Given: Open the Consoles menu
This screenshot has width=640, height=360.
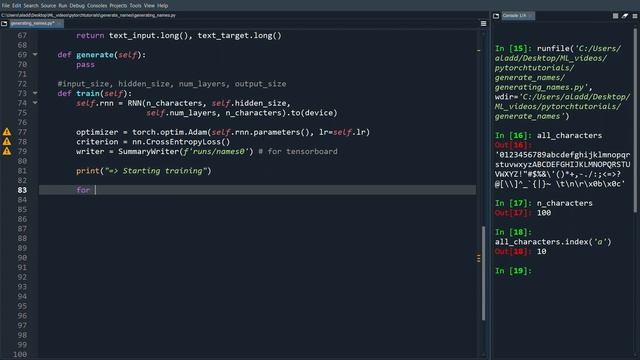Looking at the screenshot, I should [x=97, y=6].
